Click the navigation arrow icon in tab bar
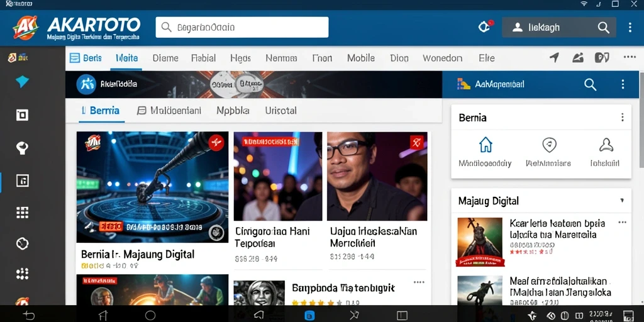The height and width of the screenshot is (322, 644). click(x=555, y=57)
